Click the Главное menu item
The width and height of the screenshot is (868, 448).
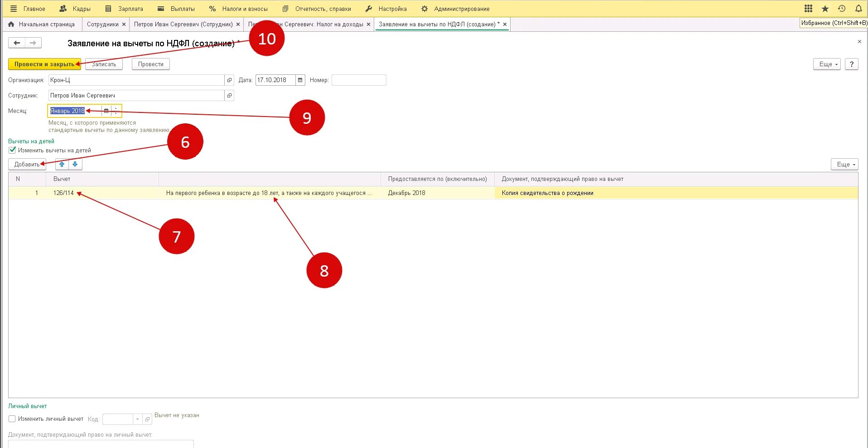pos(34,9)
